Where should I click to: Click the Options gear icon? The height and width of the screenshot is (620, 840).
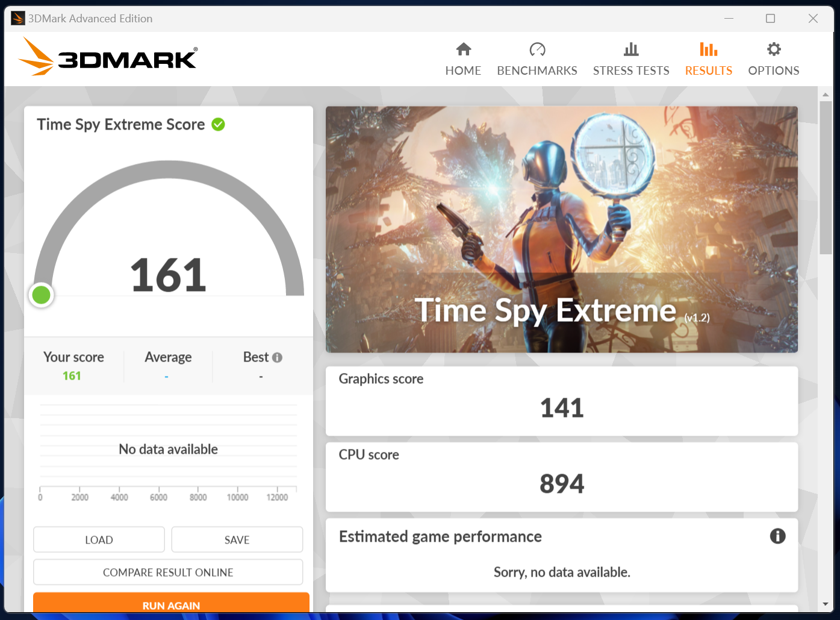(x=774, y=49)
